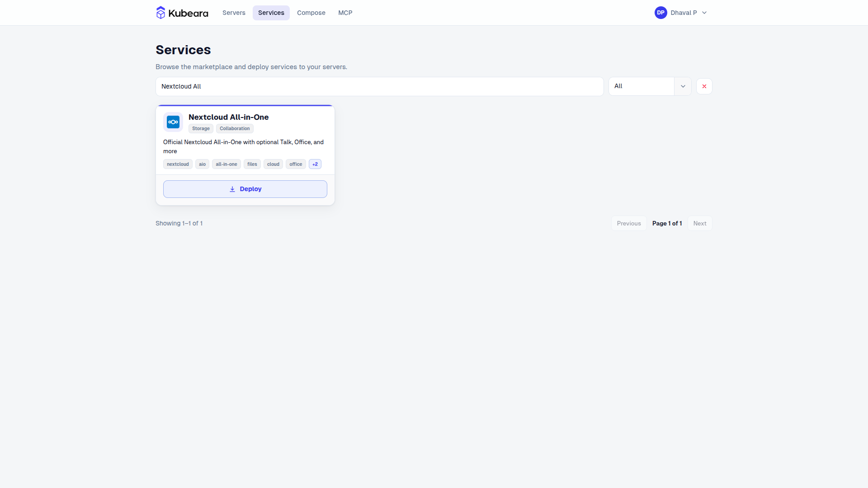Click the Dhaval P username
This screenshot has height=488, width=868.
(x=684, y=13)
